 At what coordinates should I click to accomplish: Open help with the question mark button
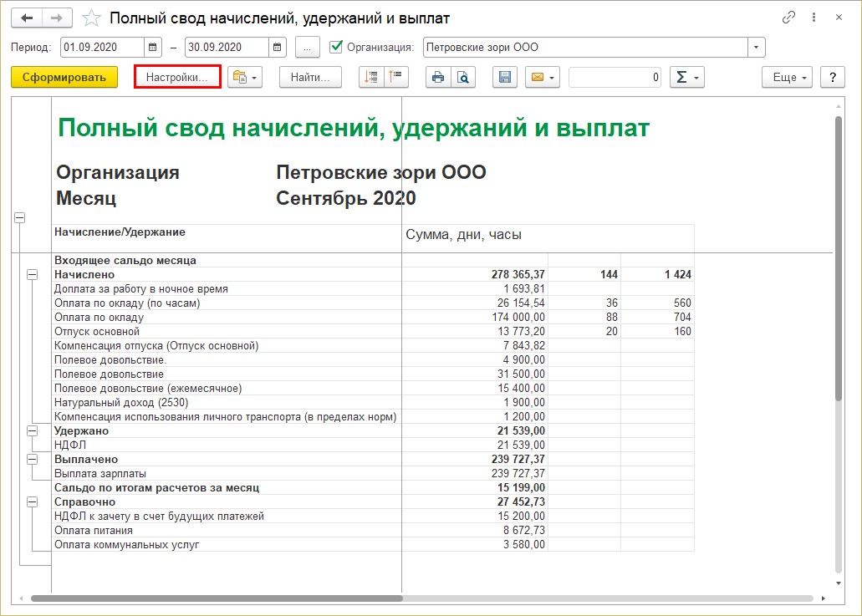pyautogui.click(x=832, y=77)
